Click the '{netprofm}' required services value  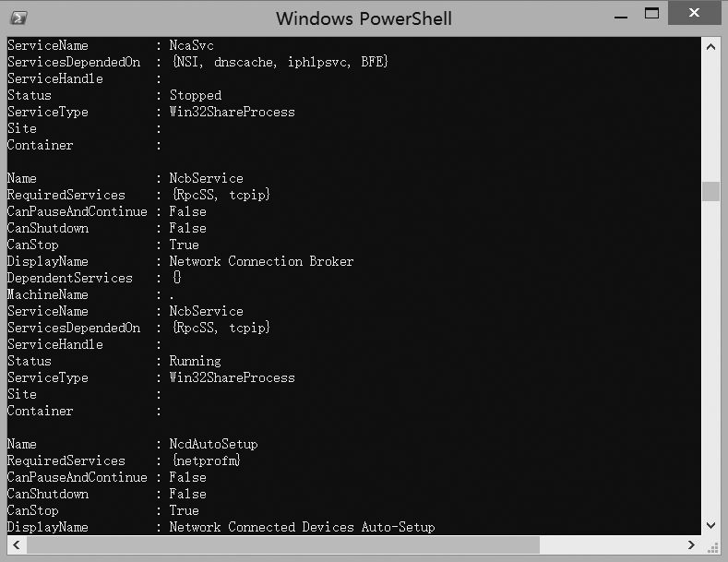click(205, 460)
